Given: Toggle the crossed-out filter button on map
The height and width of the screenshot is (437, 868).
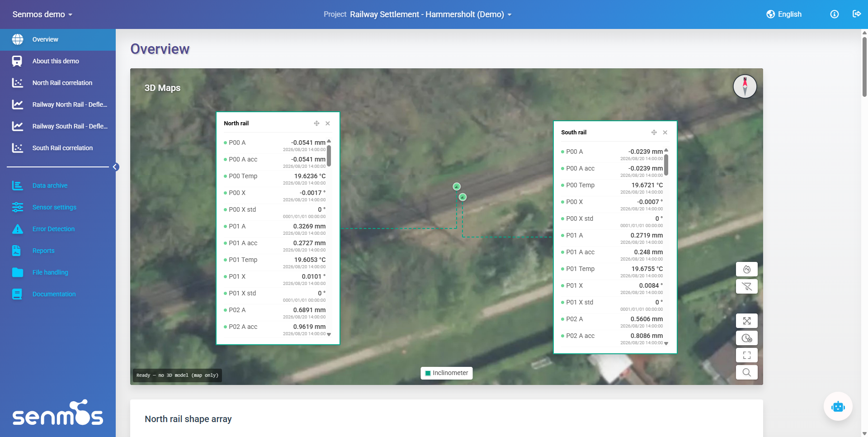Looking at the screenshot, I should click(747, 286).
